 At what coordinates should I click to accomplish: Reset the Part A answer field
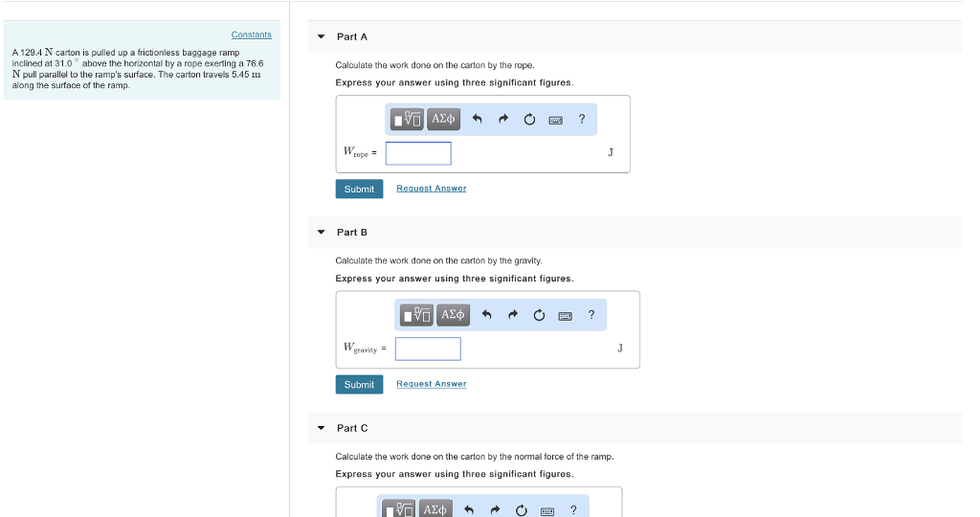[x=529, y=120]
